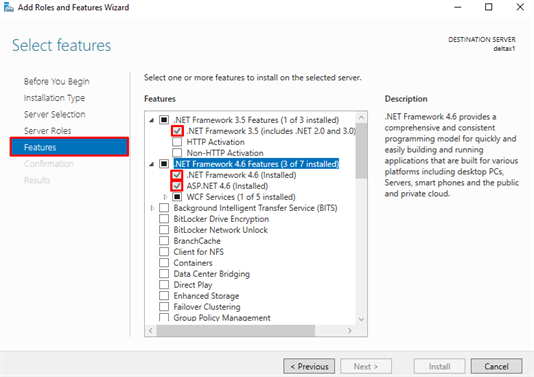534x377 pixels.
Task: Expand Background Intelligent Transfer Service node
Action: (x=152, y=208)
